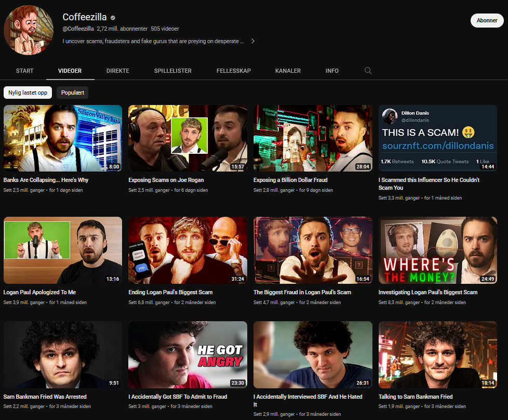Open the SPILLELISTER tab
The height and width of the screenshot is (420, 508).
[x=172, y=71]
